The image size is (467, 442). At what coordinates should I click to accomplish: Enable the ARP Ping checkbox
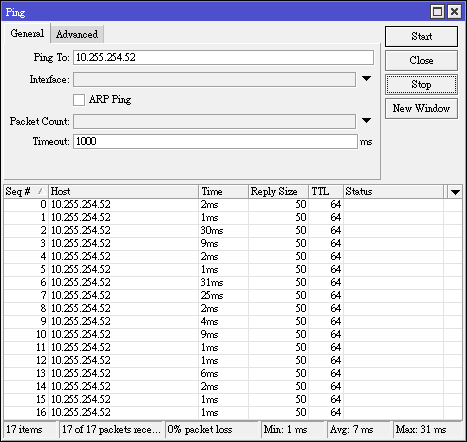coord(79,100)
